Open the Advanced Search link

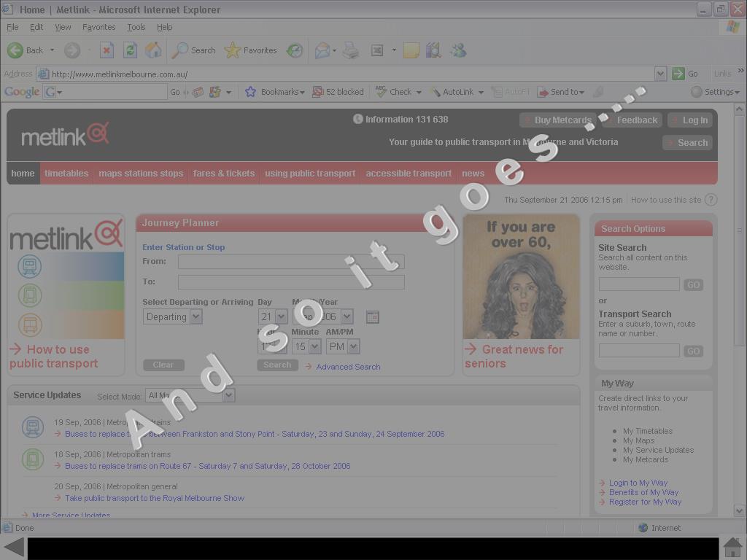[x=348, y=367]
